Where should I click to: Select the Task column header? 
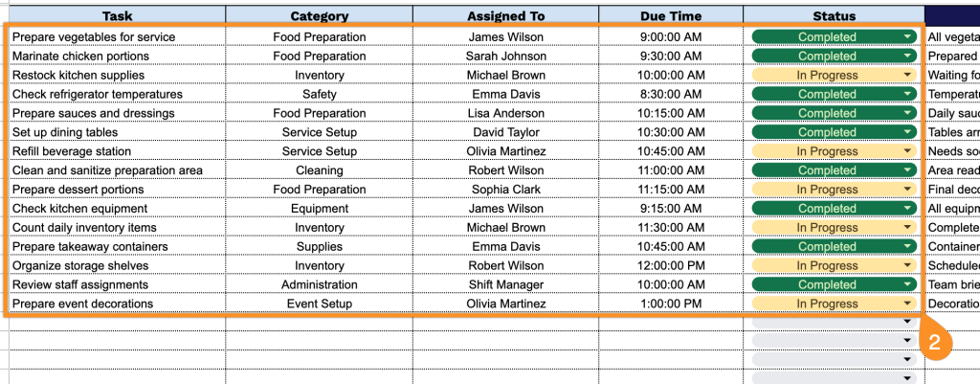[118, 15]
